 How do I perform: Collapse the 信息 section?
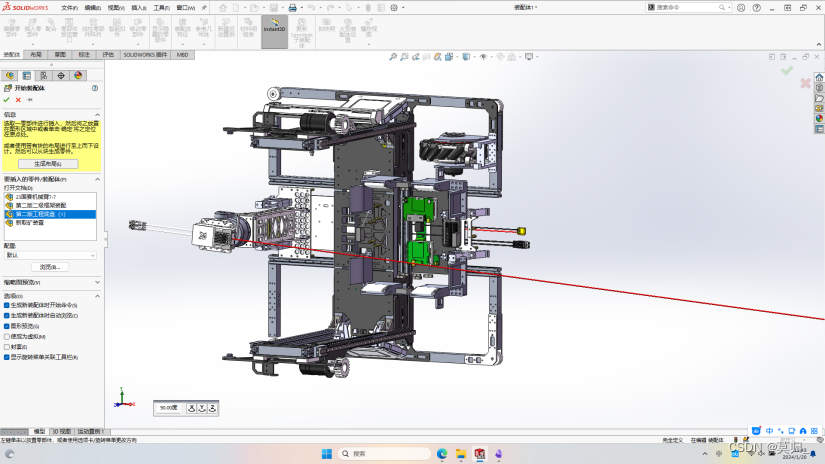point(97,114)
